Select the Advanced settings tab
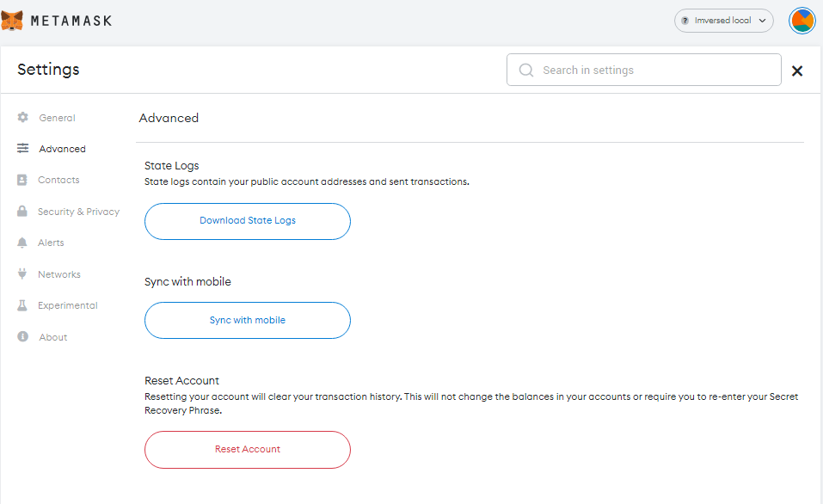The width and height of the screenshot is (823, 504). (62, 149)
